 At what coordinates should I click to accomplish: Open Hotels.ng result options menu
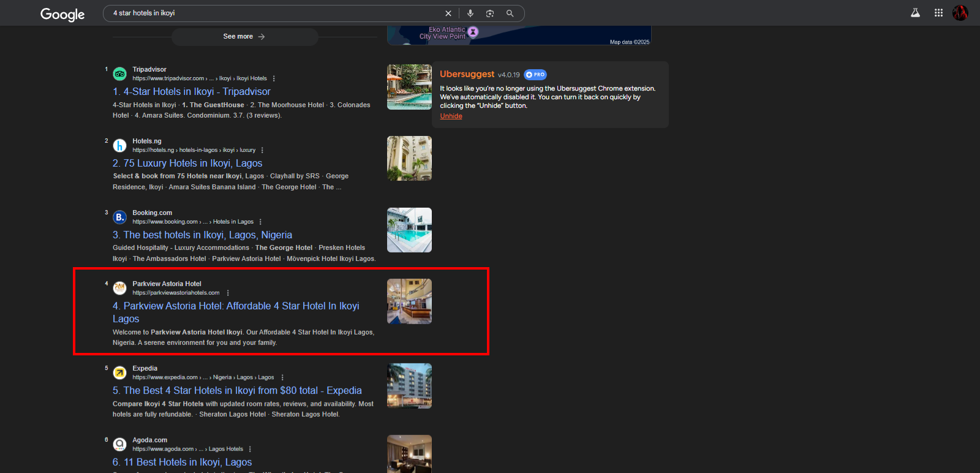point(262,150)
